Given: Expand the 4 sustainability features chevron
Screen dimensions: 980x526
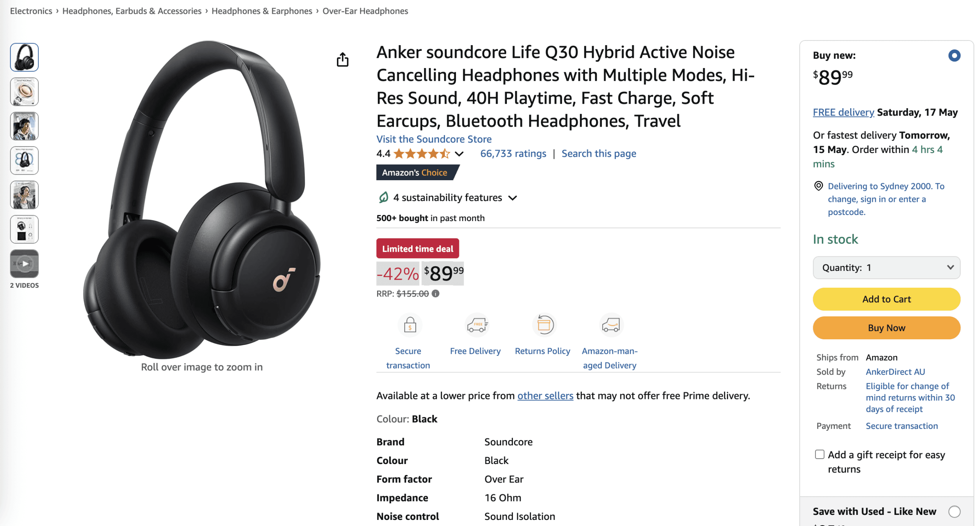Looking at the screenshot, I should click(512, 198).
